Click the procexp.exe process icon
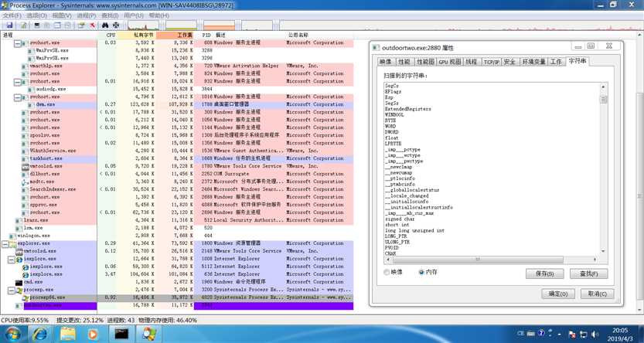Image resolution: width=644 pixels, height=343 pixels. (x=19, y=290)
